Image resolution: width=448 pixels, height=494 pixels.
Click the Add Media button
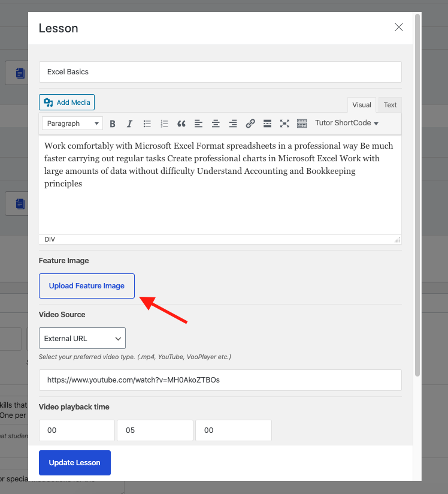(66, 103)
